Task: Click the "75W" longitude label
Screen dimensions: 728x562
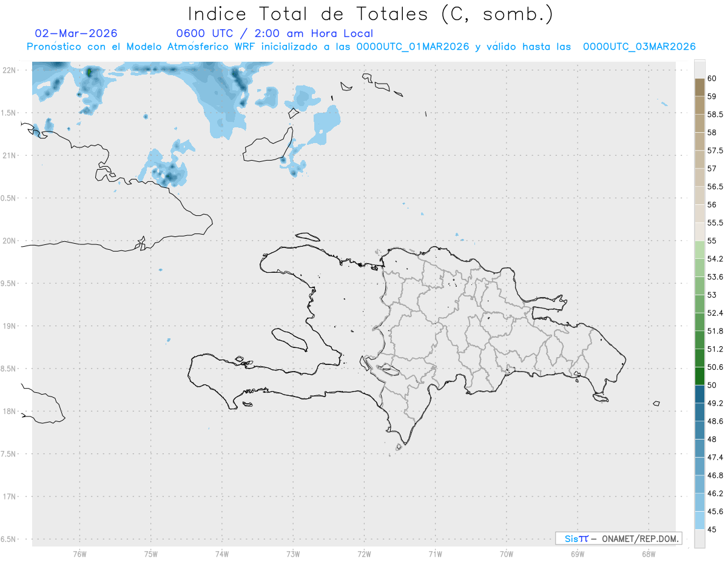Action: pyautogui.click(x=150, y=554)
